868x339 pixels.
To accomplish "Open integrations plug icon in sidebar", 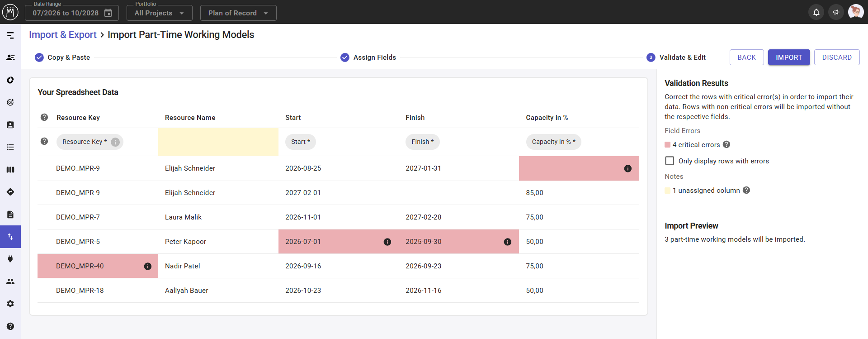I will pyautogui.click(x=10, y=259).
